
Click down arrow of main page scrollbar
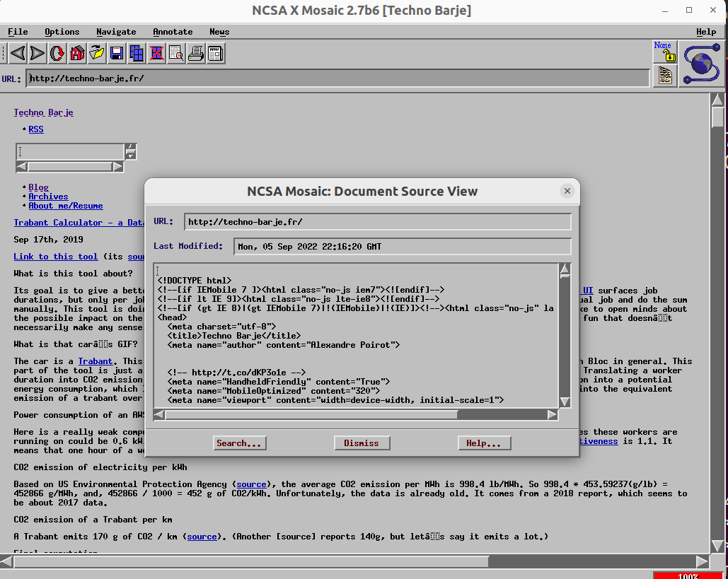click(717, 546)
